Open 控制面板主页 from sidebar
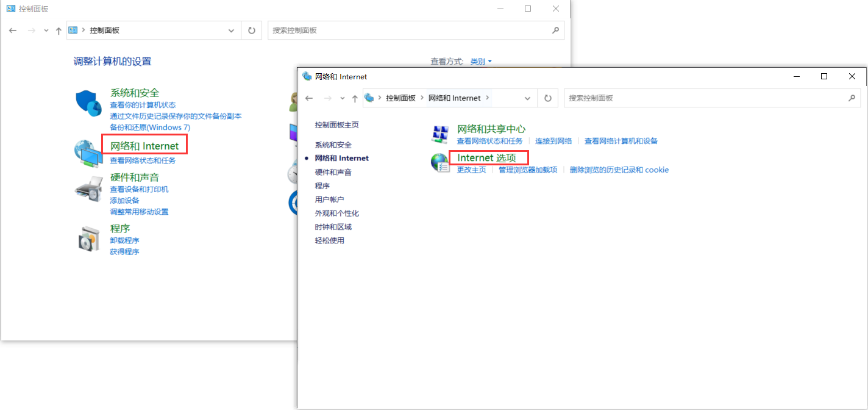868x410 pixels. [x=336, y=125]
